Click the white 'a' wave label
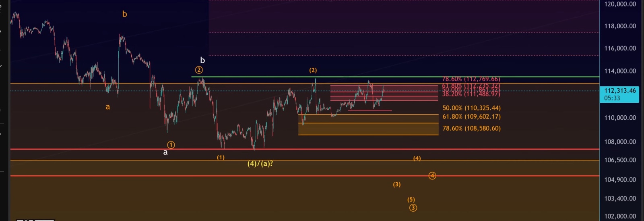644x221 pixels. click(x=165, y=152)
